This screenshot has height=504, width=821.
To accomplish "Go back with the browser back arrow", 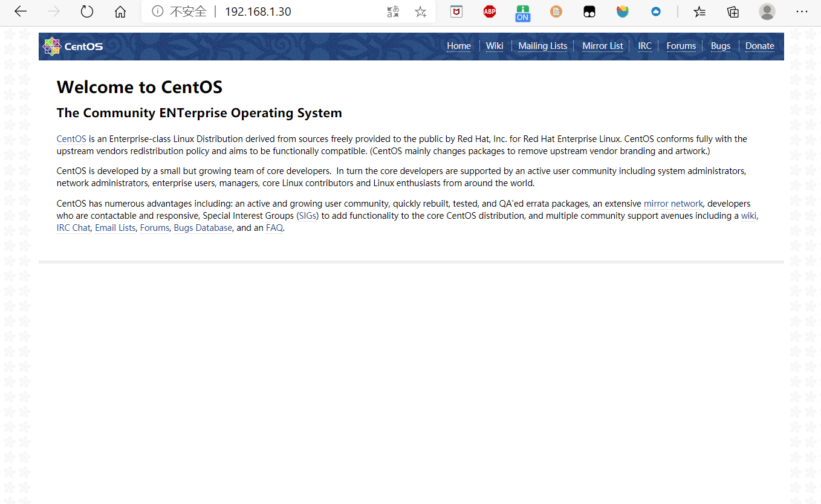I will pos(20,11).
